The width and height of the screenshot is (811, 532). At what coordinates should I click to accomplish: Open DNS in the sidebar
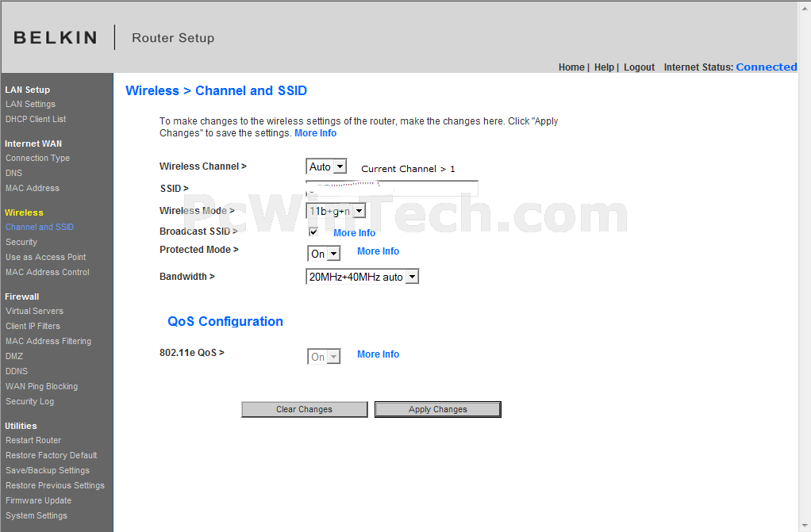(x=14, y=173)
